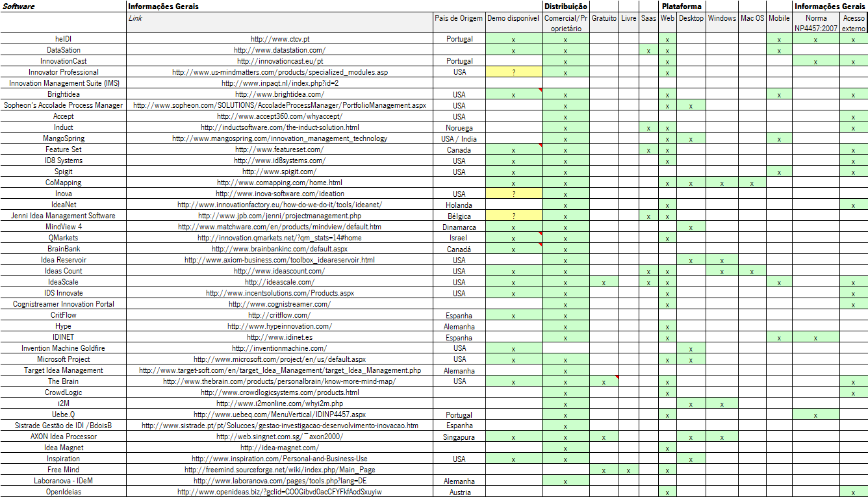Select the 'Noruega' country cell for Induct
The image size is (868, 497).
tap(459, 127)
